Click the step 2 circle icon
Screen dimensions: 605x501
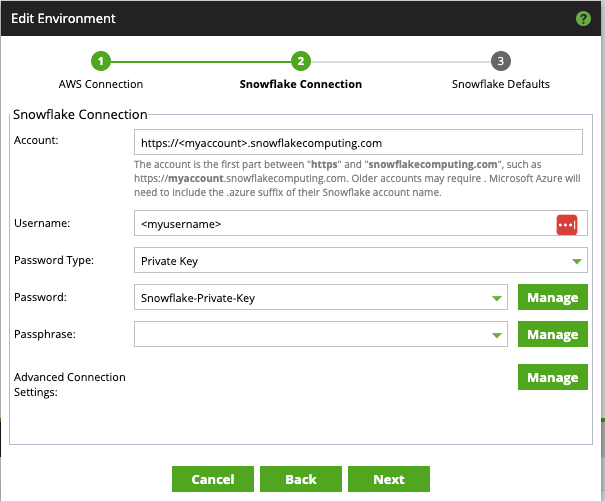click(x=300, y=61)
